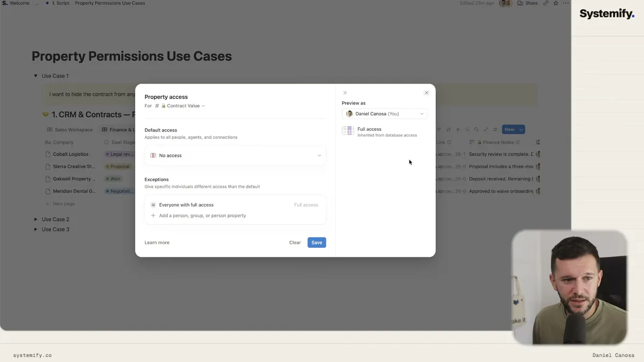The height and width of the screenshot is (362, 644).
Task: Expand the Use Case 3 toggle
Action: click(35, 230)
